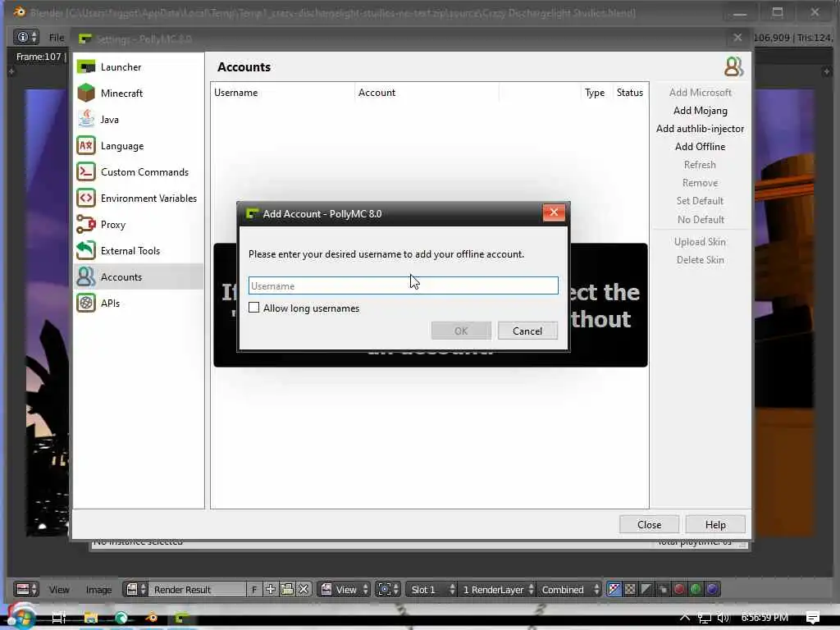
Task: Click the Username input field
Action: [x=404, y=285]
